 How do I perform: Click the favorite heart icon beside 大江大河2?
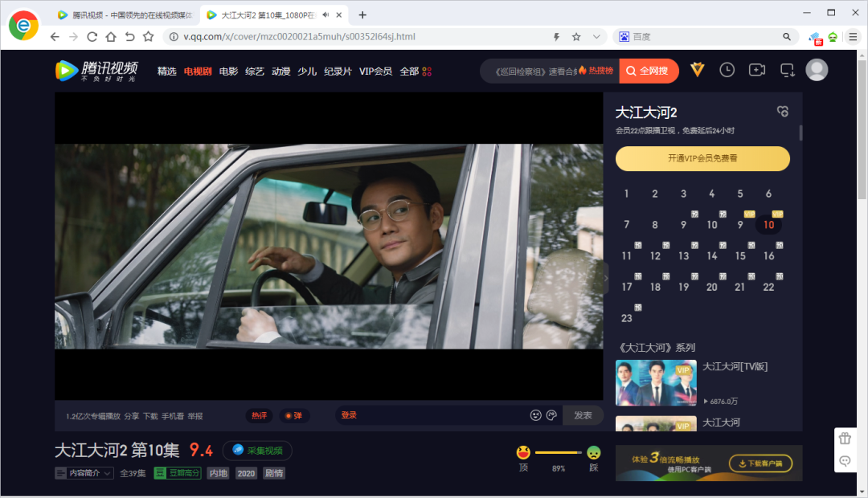pos(782,111)
